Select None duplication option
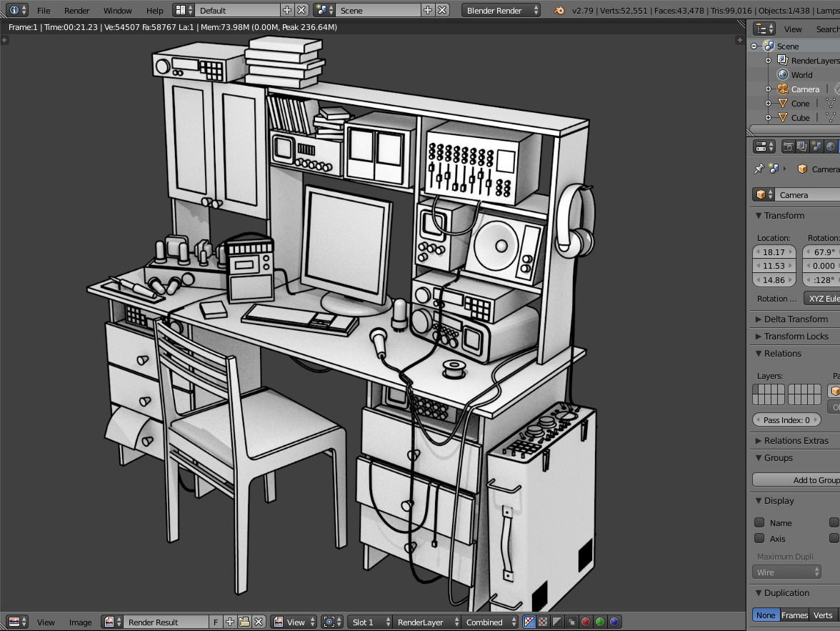This screenshot has height=631, width=840. (x=766, y=615)
